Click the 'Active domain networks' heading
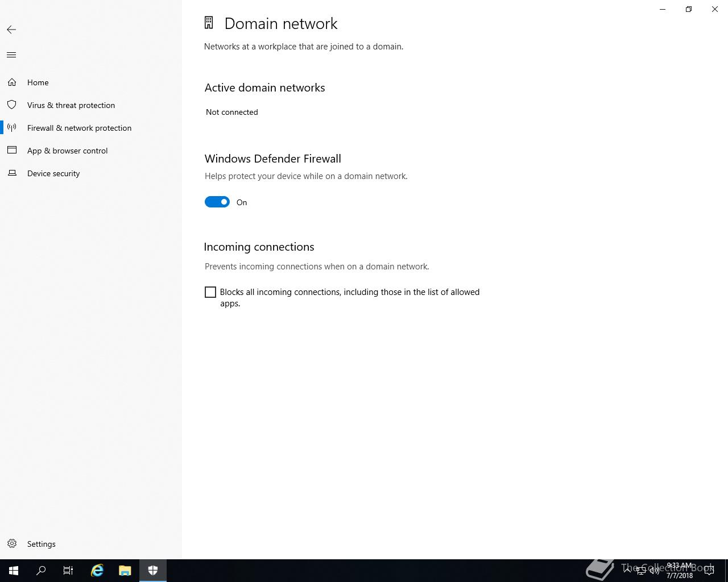The height and width of the screenshot is (582, 728). tap(265, 88)
